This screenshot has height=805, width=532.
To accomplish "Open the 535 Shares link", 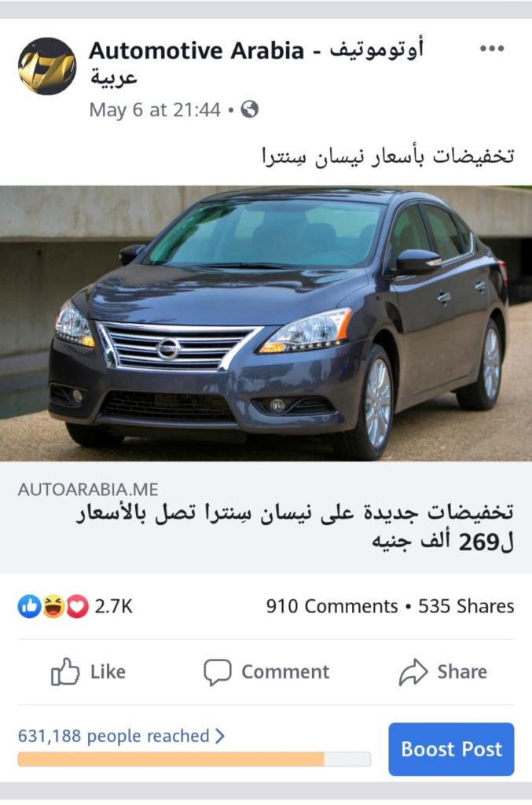I will click(x=466, y=606).
